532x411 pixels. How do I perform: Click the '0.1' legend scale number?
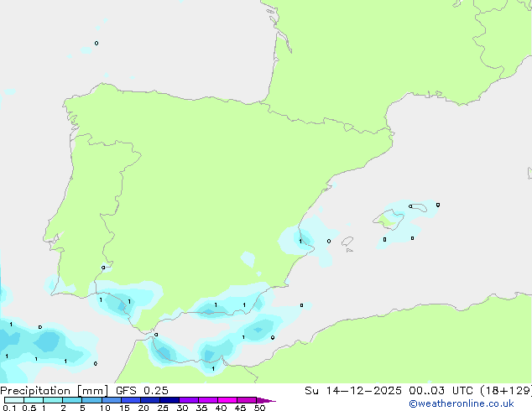tap(9, 408)
